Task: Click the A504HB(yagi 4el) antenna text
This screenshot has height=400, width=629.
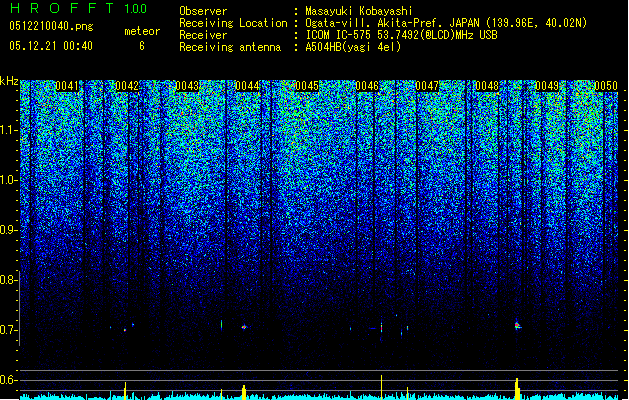Action: (x=353, y=47)
